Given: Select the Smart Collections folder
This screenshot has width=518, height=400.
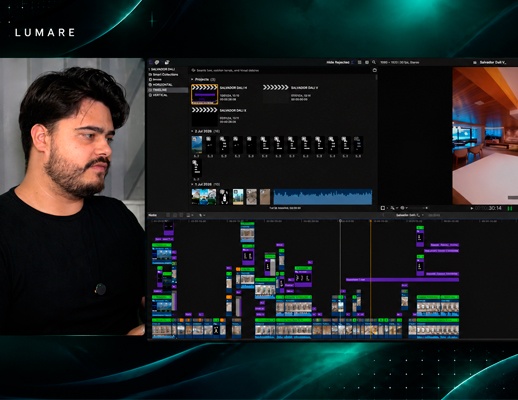Looking at the screenshot, I should click(x=163, y=74).
